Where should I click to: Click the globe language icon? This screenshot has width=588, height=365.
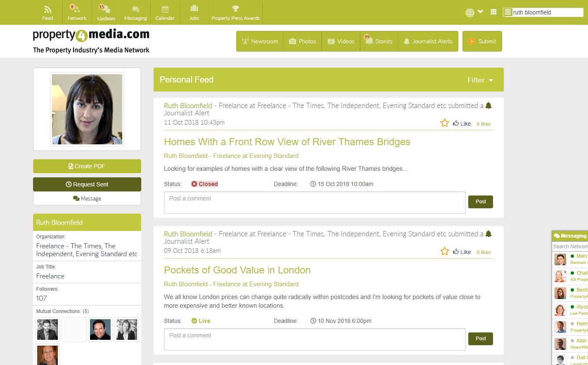pyautogui.click(x=469, y=12)
